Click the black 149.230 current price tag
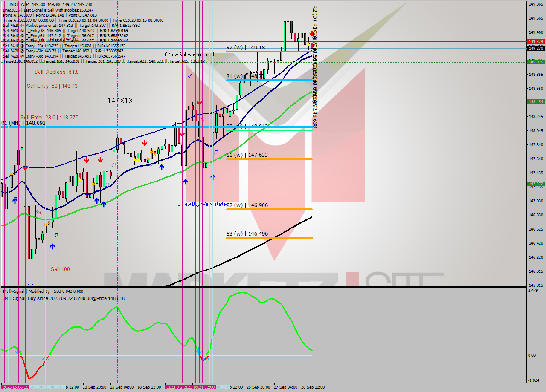The image size is (546, 392). [535, 48]
